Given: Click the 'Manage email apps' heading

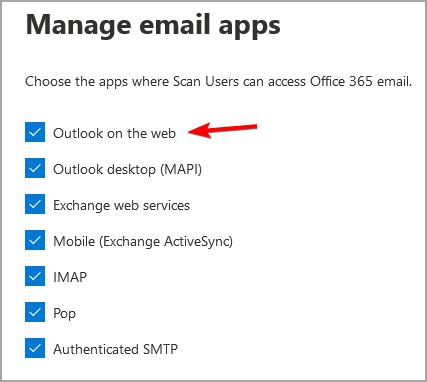Looking at the screenshot, I should point(153,26).
